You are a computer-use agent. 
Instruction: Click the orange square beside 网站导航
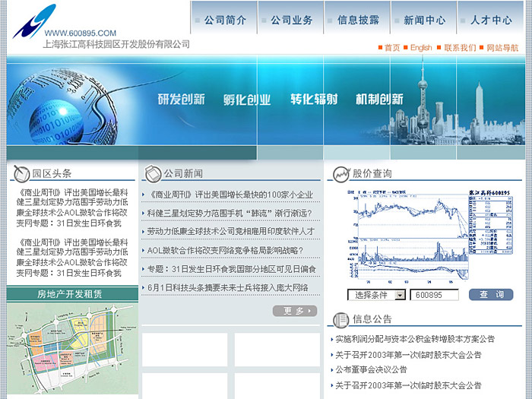(x=482, y=48)
